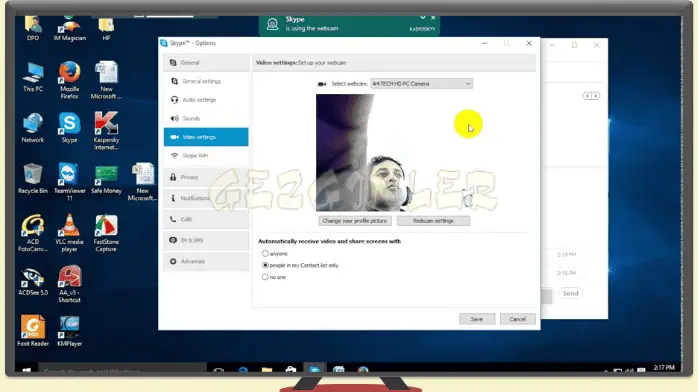
Task: Click the TeamViewer 11 desktop icon
Action: click(x=69, y=182)
